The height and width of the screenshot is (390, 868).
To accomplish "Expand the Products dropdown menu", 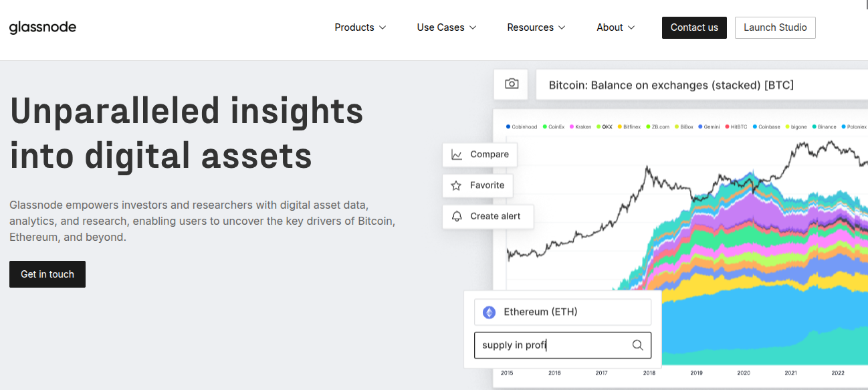I will pyautogui.click(x=360, y=27).
